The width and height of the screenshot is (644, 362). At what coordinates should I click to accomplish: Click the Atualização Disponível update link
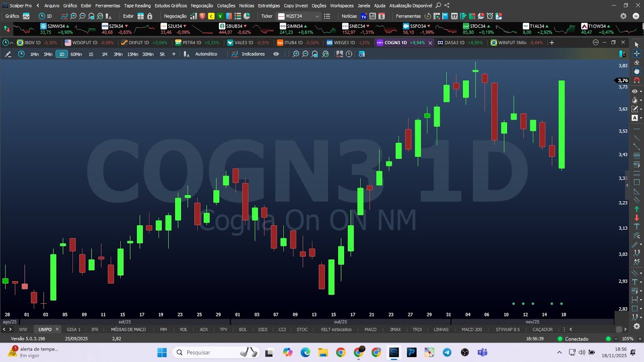(411, 6)
